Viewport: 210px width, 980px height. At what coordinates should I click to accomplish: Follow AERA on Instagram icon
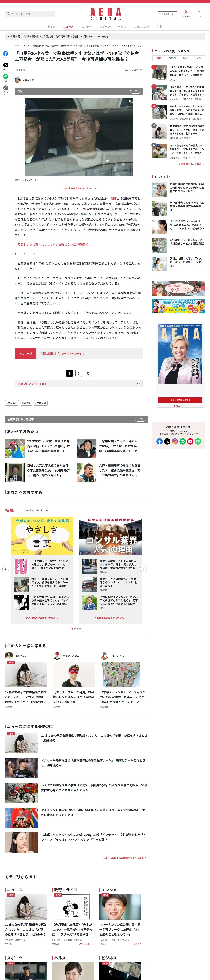[x=175, y=441]
